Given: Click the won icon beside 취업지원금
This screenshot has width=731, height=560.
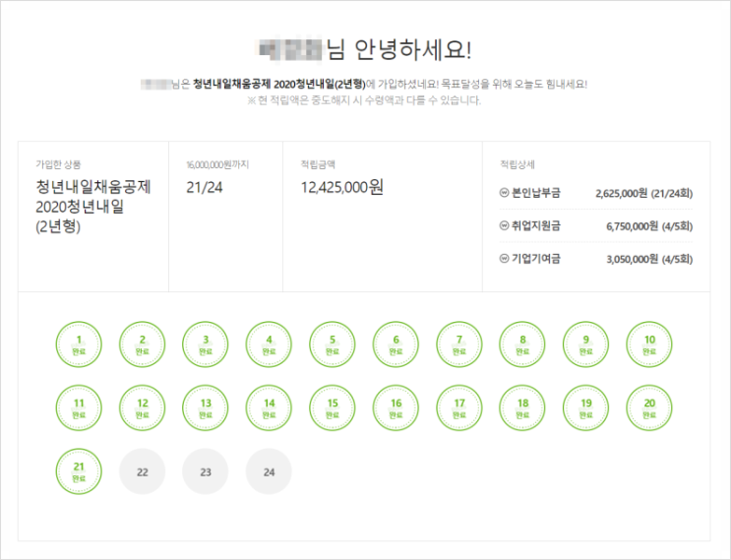Looking at the screenshot, I should (x=504, y=225).
